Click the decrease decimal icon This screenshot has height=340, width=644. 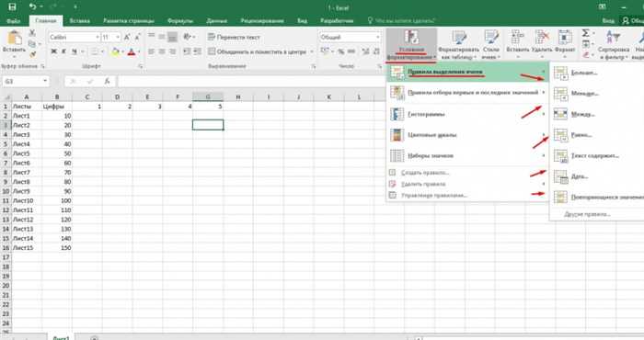[376, 51]
